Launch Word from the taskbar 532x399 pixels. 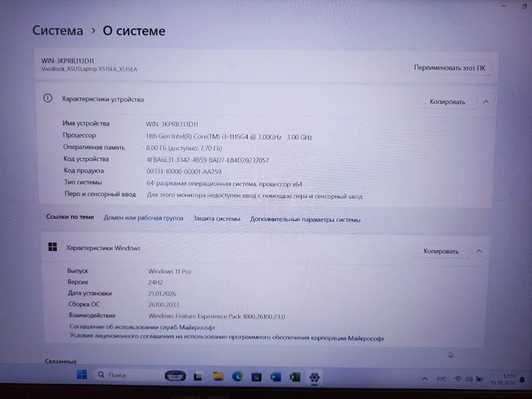[x=276, y=376]
